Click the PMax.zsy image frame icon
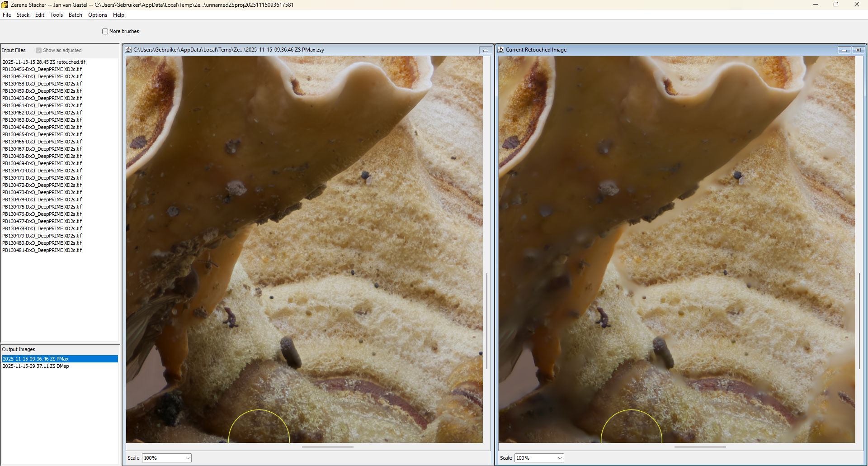Screen dimensions: 868x466 pyautogui.click(x=128, y=50)
